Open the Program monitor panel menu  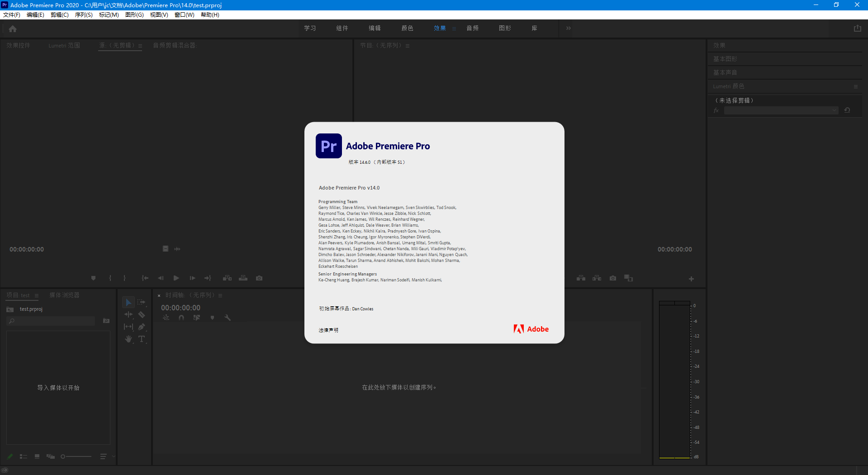408,46
